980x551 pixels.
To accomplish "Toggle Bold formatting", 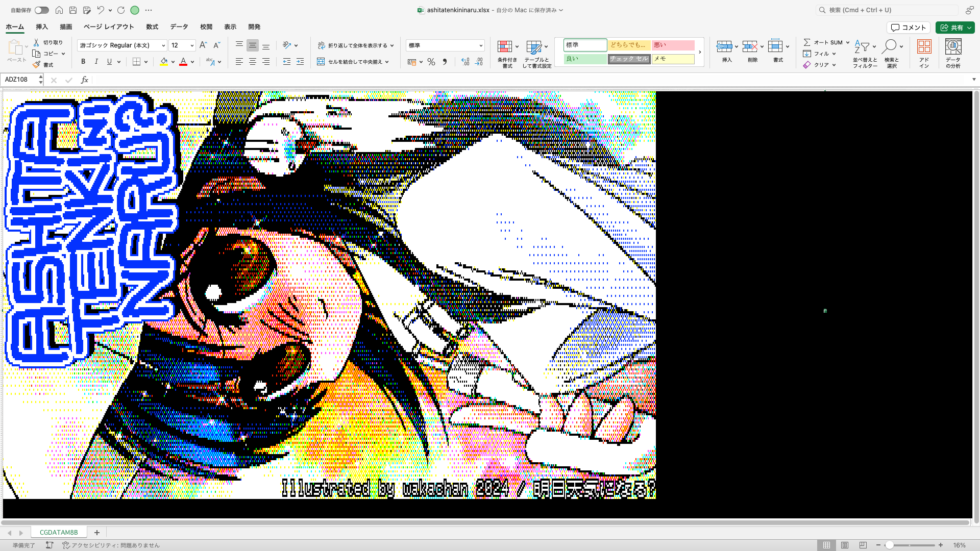I will [x=83, y=62].
